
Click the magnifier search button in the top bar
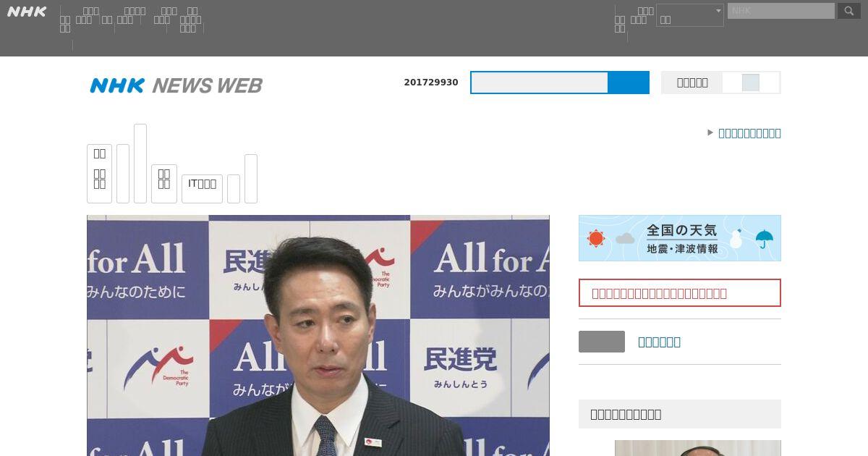(x=849, y=11)
